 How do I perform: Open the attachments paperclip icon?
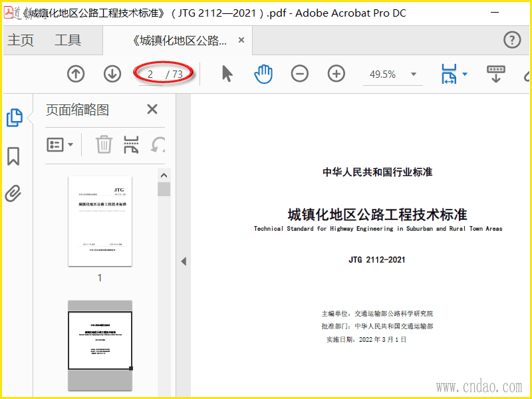tap(13, 194)
